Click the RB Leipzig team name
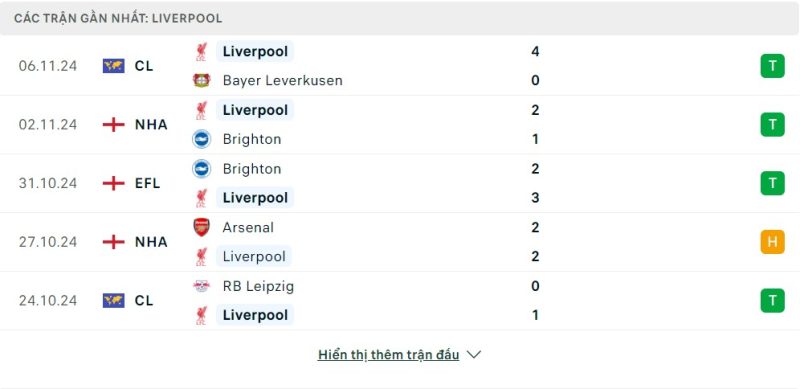This screenshot has width=800, height=389. 258,286
